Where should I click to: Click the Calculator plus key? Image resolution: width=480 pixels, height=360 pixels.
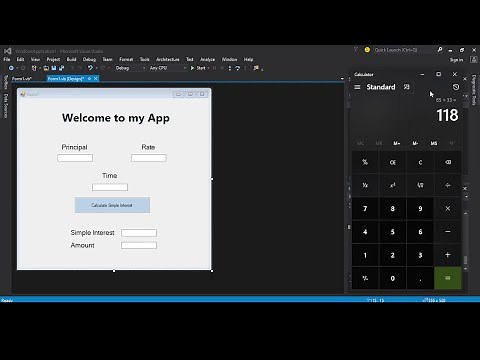pos(448,255)
